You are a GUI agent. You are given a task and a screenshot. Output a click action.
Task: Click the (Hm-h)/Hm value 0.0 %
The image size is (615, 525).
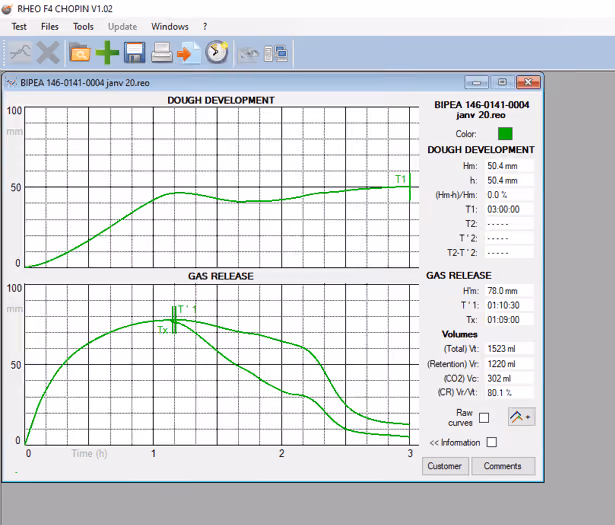(x=509, y=195)
